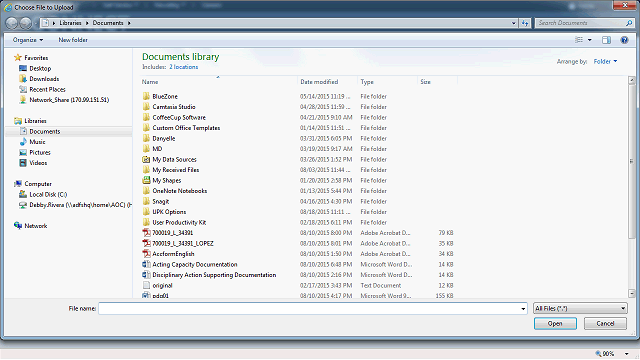Select the OneNote Notebooks folder
Image resolution: width=640 pixels, height=360 pixels.
[180, 191]
